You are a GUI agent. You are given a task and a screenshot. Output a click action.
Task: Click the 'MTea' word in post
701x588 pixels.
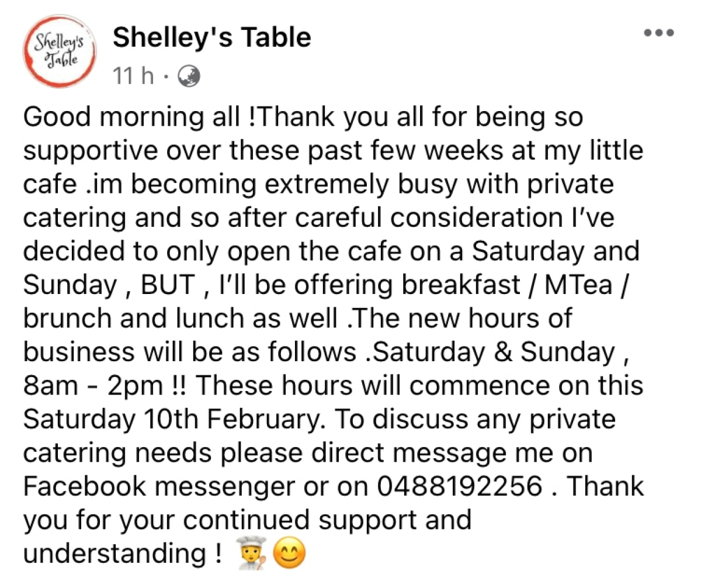577,286
